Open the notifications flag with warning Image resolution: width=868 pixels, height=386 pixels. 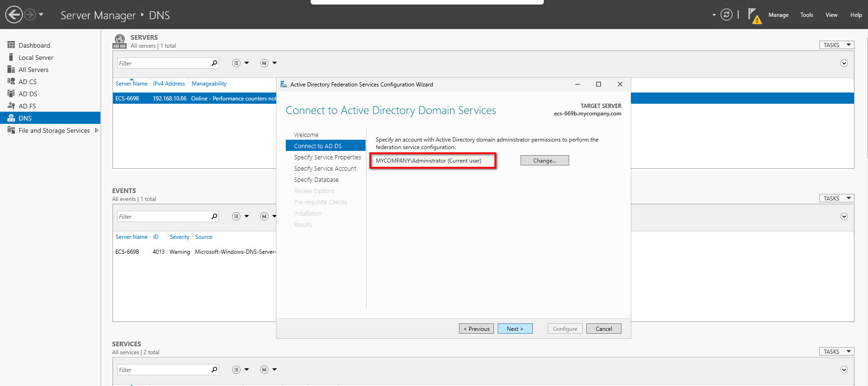(754, 15)
